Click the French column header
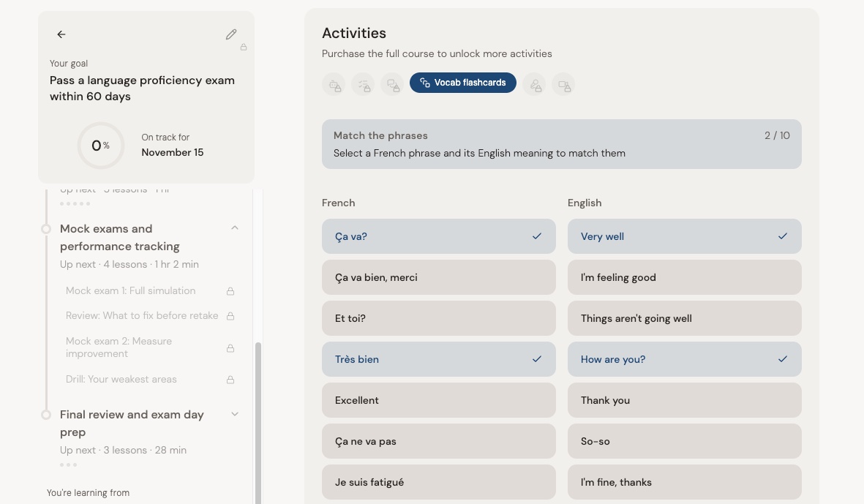Screen dimensions: 864x504 338,203
